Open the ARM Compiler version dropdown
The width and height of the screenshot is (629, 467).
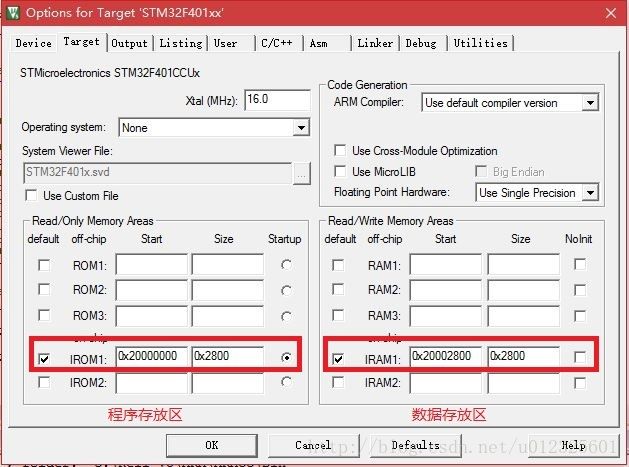pyautogui.click(x=590, y=103)
